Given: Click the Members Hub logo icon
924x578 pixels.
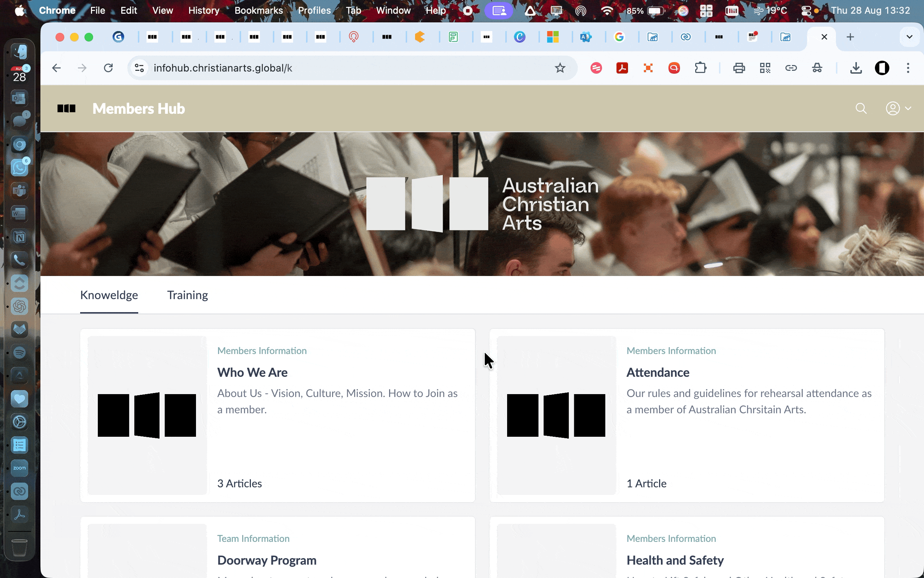Looking at the screenshot, I should click(66, 109).
